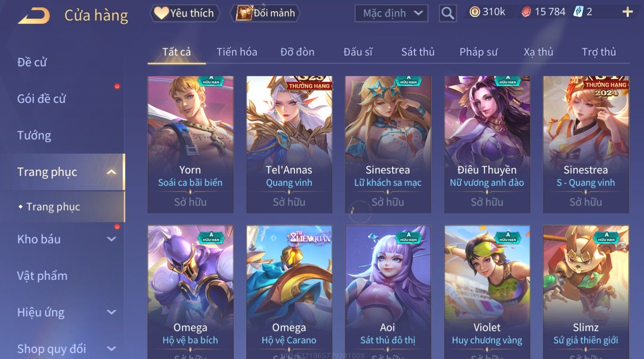Open Yêu thích heart favorites

pyautogui.click(x=184, y=13)
